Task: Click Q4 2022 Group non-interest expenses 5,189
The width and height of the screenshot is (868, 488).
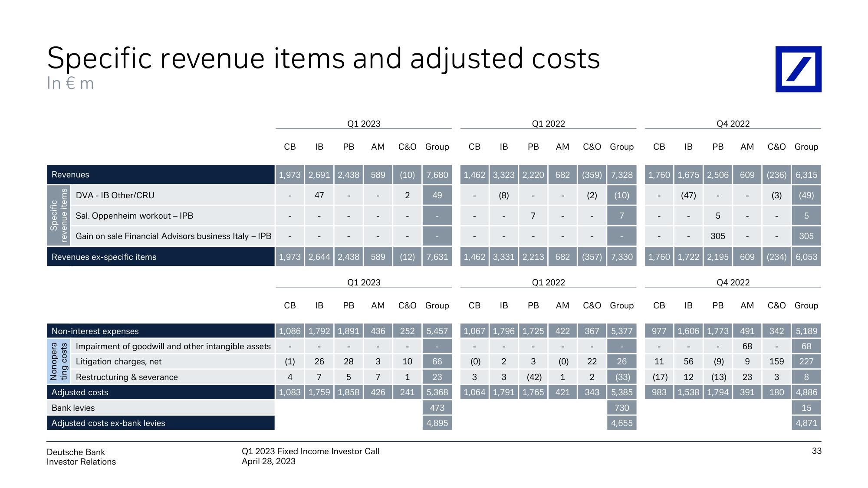Action: coord(806,331)
